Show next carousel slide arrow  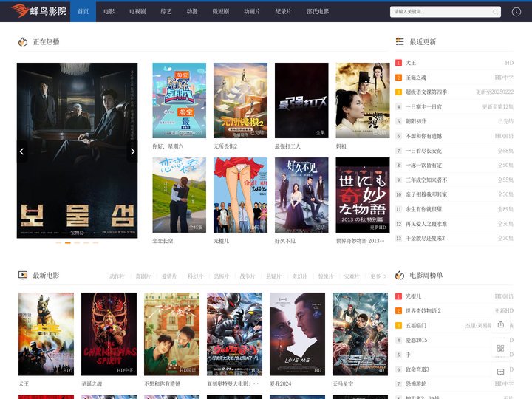pyautogui.click(x=133, y=151)
